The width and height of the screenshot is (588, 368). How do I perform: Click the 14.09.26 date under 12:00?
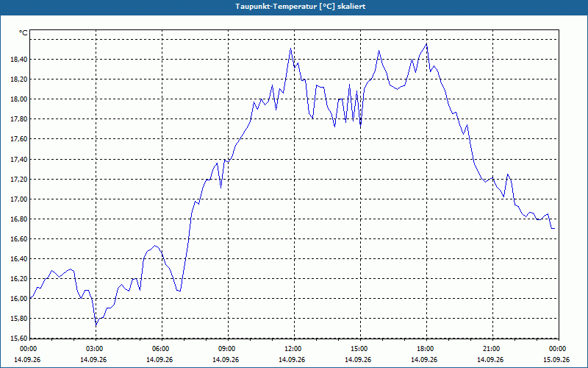[x=292, y=359]
